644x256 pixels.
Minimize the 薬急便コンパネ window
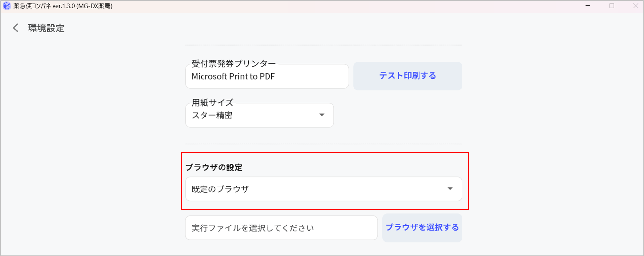[x=588, y=6]
